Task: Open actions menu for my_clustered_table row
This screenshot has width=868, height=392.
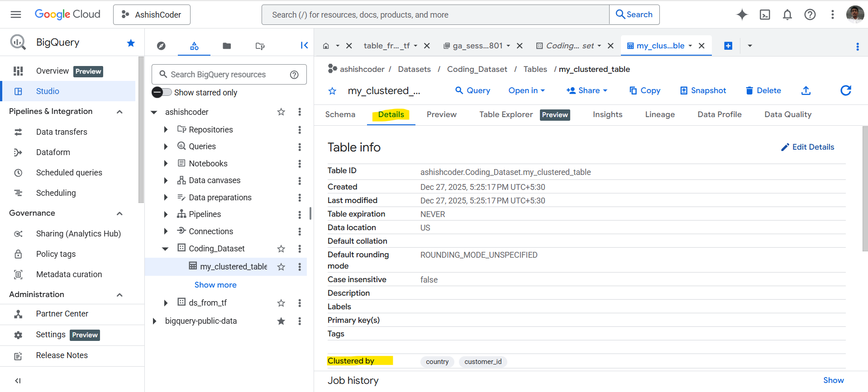Action: 300,267
